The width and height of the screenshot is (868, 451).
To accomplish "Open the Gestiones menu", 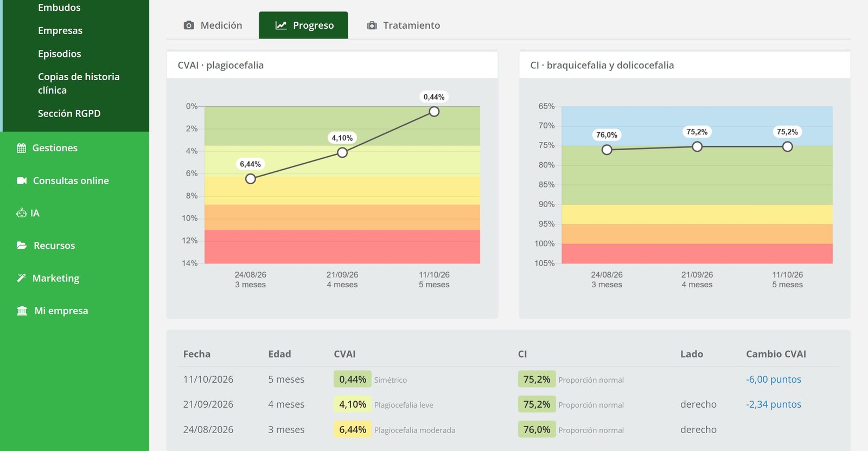I will 55,148.
